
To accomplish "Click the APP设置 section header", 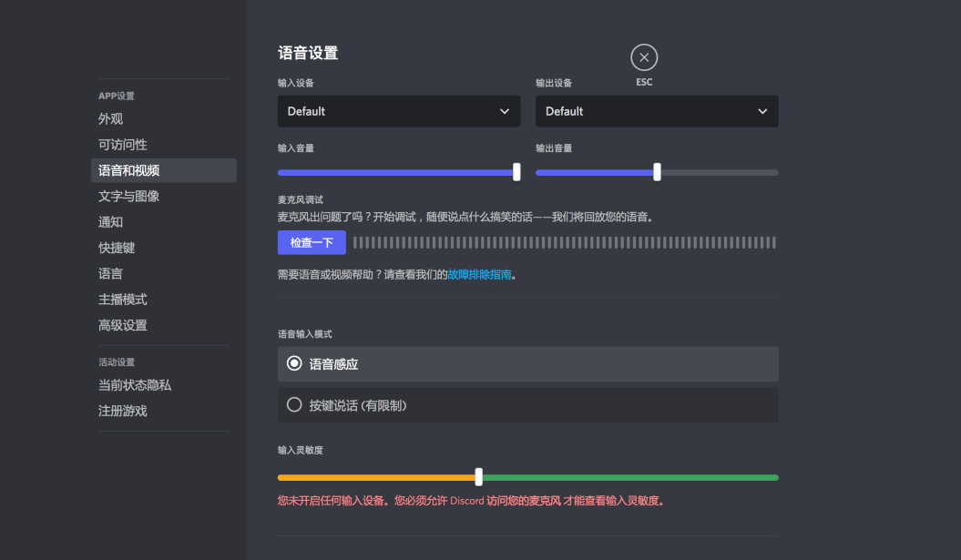I will coord(117,96).
